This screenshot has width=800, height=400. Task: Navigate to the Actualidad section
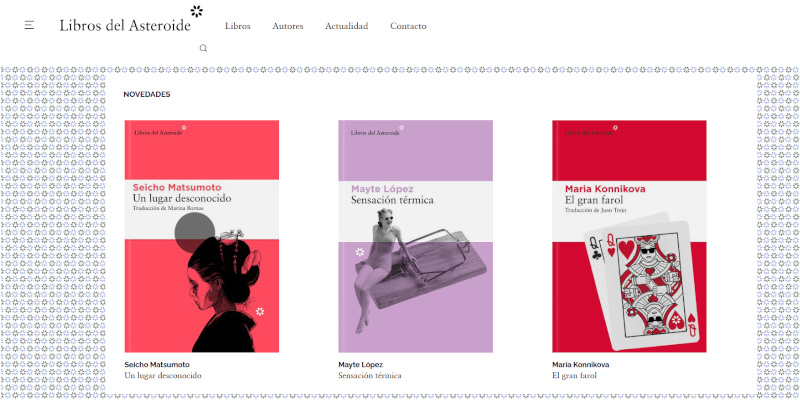point(346,26)
